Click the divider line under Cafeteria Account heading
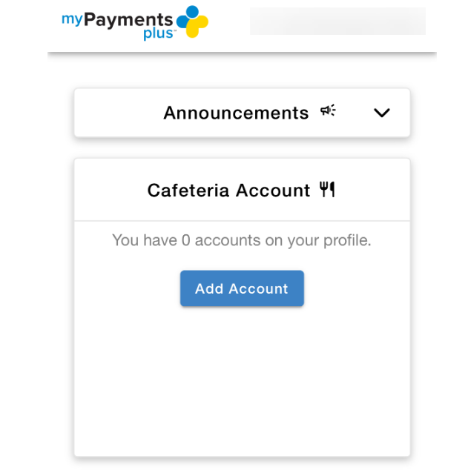The width and height of the screenshot is (468, 476). pos(242,221)
